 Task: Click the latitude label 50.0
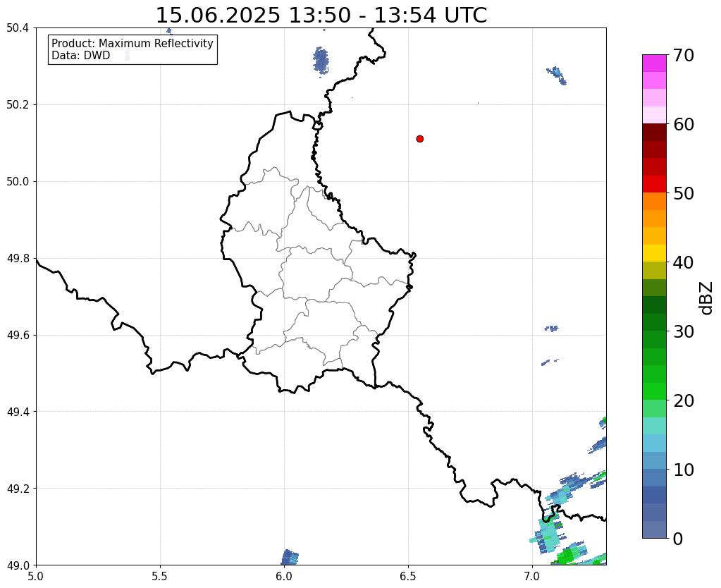tap(18, 181)
